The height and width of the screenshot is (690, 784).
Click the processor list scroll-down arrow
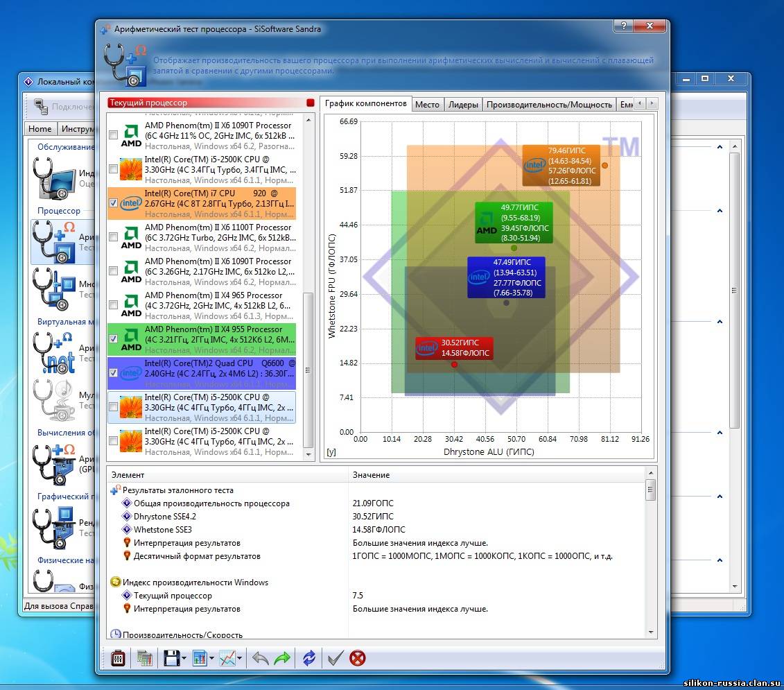pos(308,455)
